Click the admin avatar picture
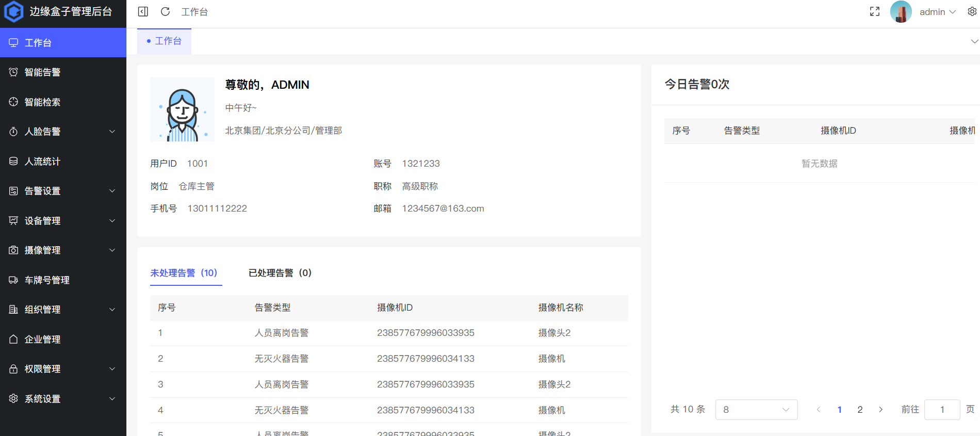Screen dimensions: 980x436 click(x=901, y=11)
